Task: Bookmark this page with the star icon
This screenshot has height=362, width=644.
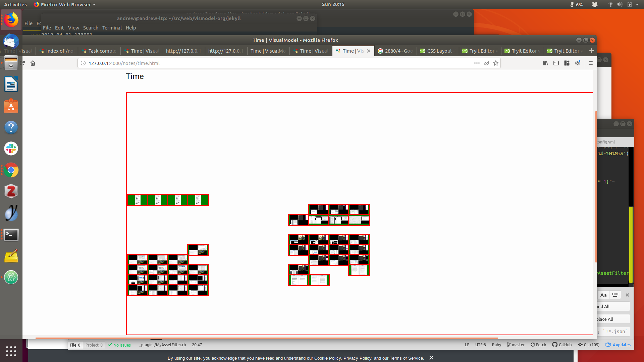Action: tap(496, 63)
